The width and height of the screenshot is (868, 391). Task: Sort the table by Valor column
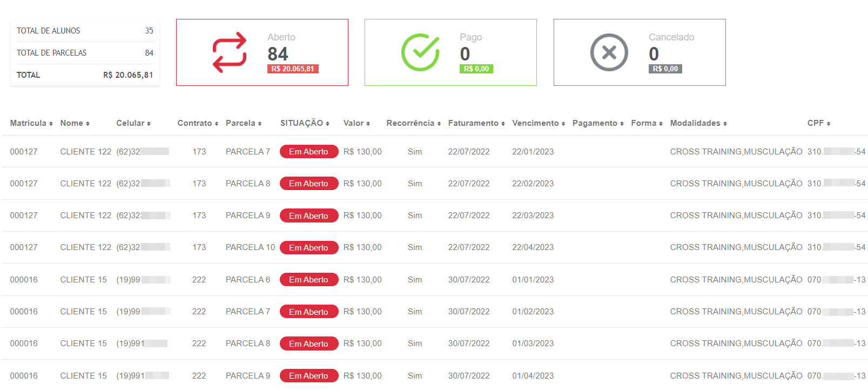[x=356, y=123]
